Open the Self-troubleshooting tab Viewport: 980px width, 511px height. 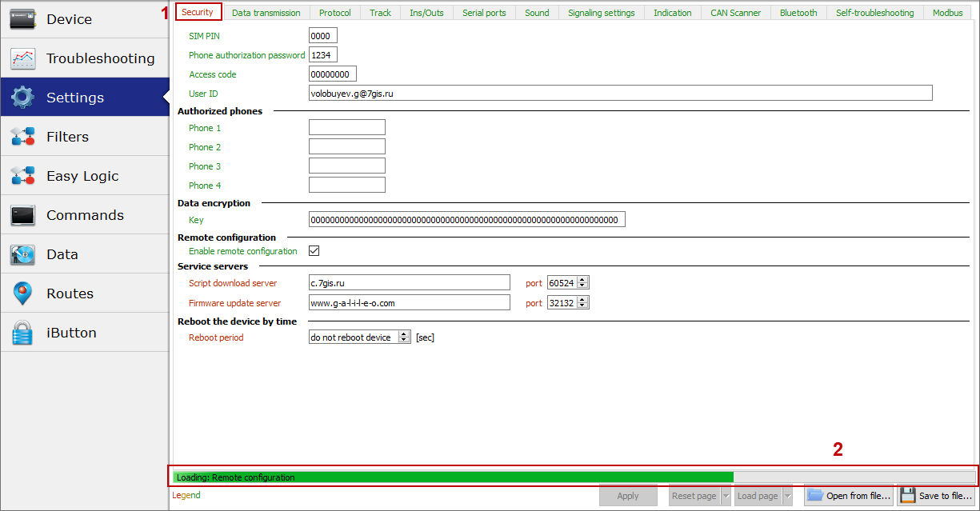875,13
